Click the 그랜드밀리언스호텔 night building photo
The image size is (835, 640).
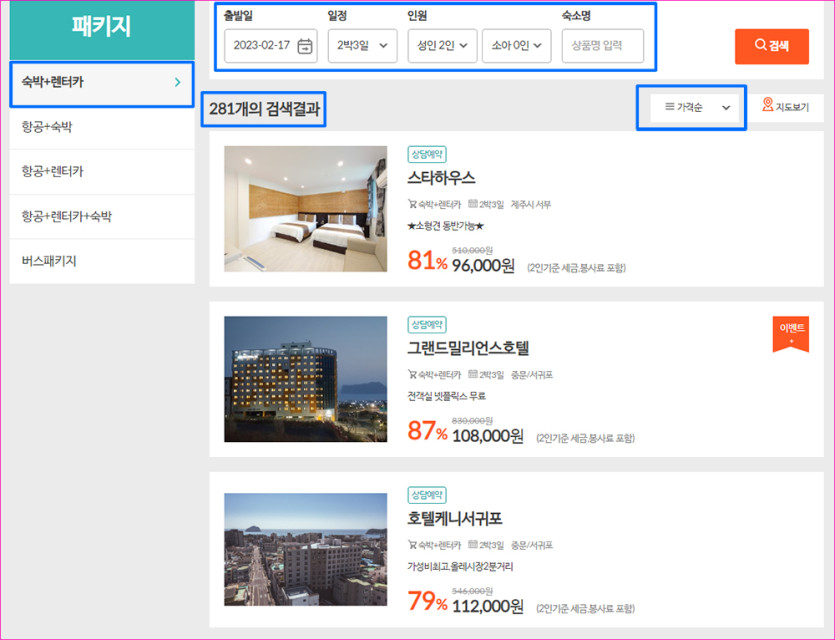[306, 379]
